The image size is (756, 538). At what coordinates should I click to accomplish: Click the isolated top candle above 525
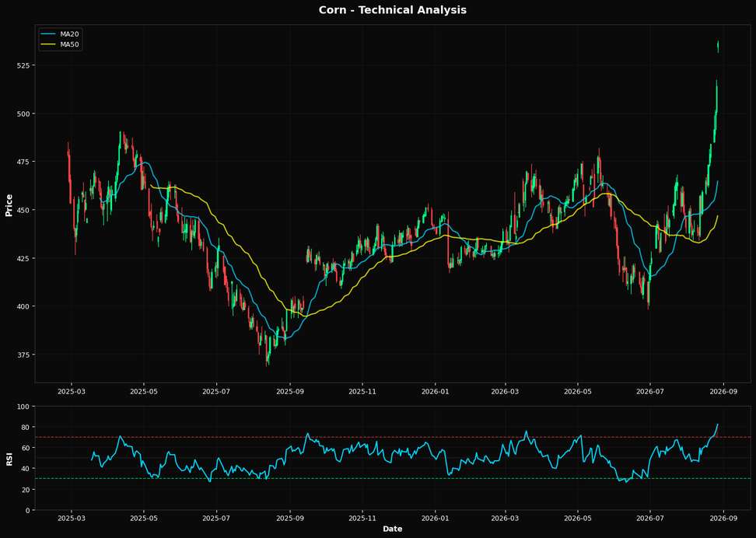[x=718, y=47]
